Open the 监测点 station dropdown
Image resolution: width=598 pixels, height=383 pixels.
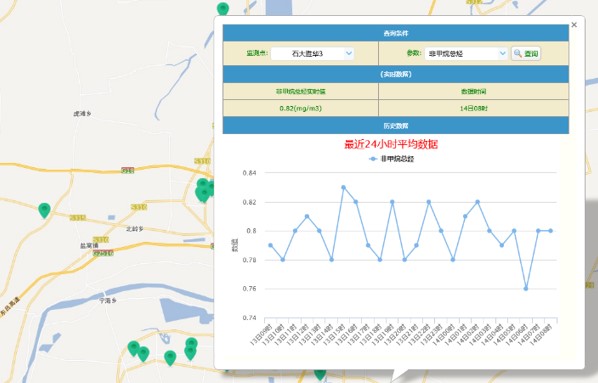pyautogui.click(x=312, y=54)
